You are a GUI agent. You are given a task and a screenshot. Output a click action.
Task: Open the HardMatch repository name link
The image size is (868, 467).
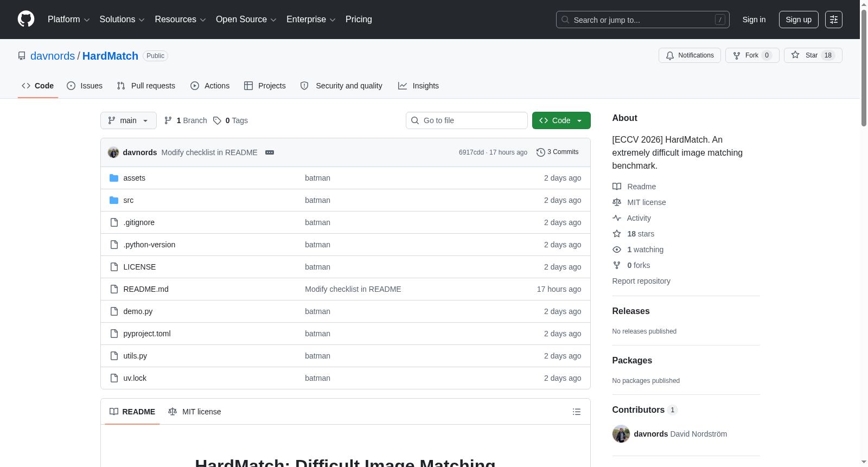[110, 56]
